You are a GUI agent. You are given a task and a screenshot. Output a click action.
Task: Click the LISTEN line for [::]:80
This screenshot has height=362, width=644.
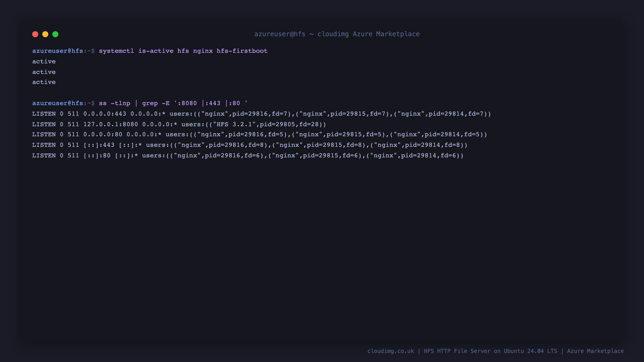tap(248, 155)
